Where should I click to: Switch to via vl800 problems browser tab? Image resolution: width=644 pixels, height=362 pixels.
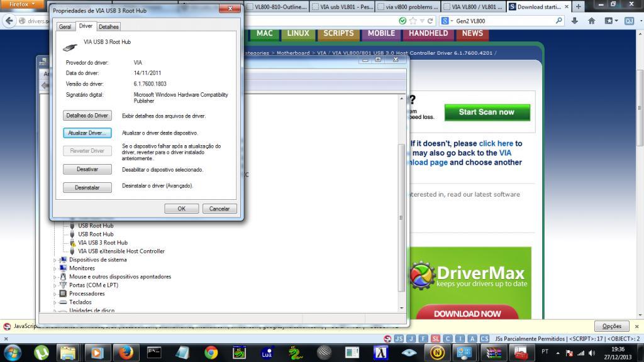point(408,6)
